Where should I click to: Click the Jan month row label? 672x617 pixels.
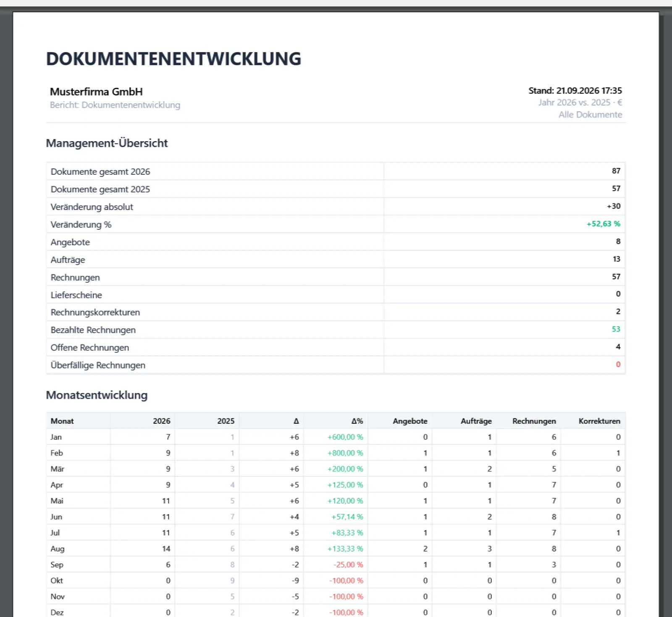[x=56, y=437]
